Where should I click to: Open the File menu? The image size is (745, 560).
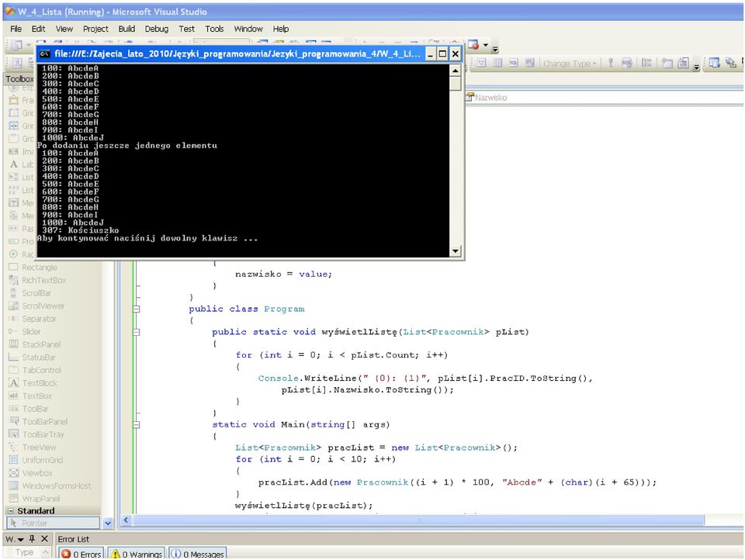(x=16, y=29)
